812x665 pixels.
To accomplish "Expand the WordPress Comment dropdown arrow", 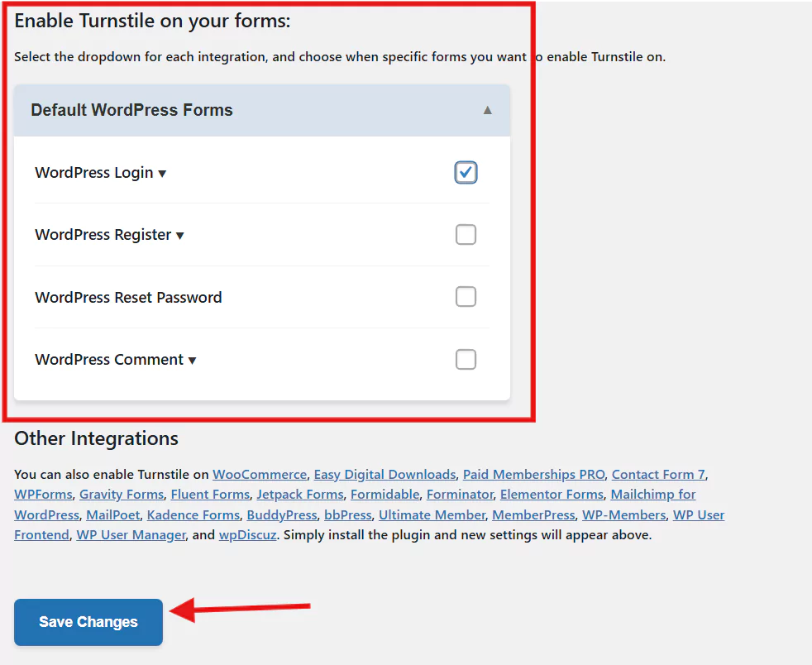I will click(x=192, y=361).
